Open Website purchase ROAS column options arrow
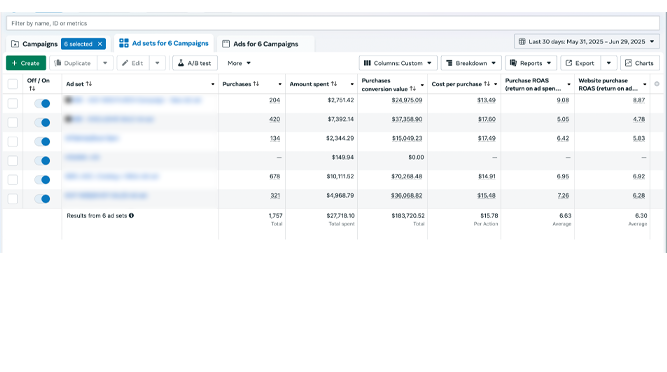The height and width of the screenshot is (372, 667). pos(645,84)
